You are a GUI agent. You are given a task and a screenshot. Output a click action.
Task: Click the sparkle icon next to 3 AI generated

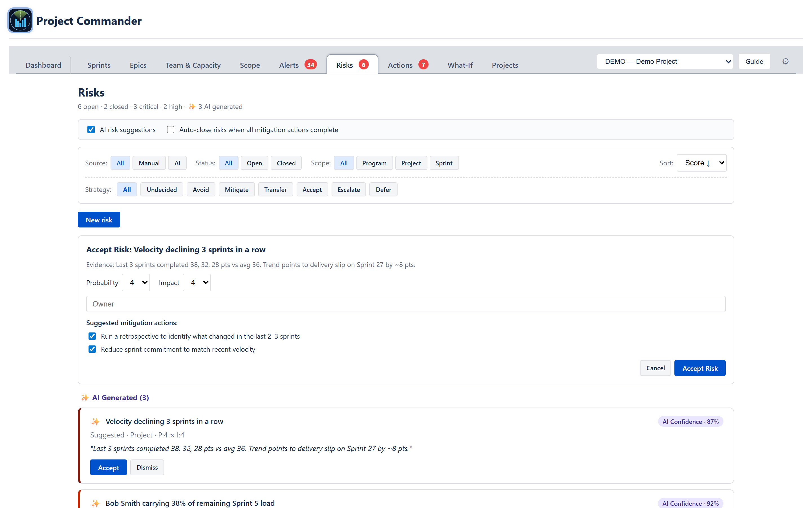click(x=192, y=106)
